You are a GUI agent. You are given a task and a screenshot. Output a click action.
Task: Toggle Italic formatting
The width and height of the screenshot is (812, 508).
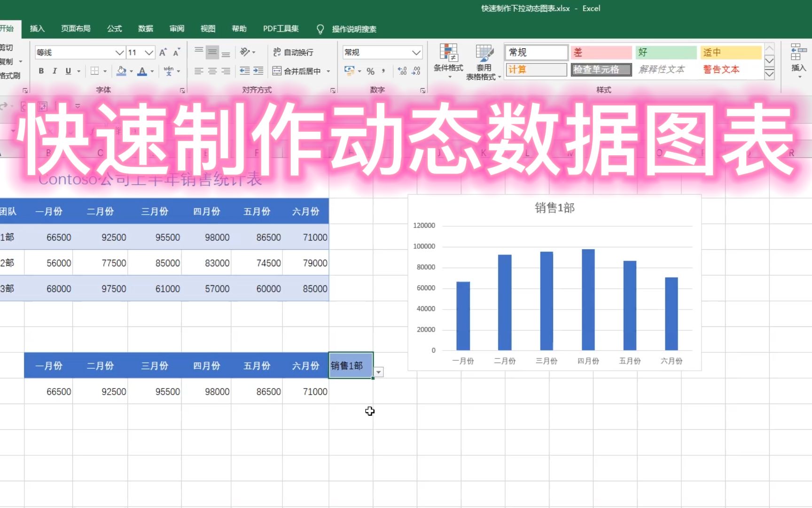[x=55, y=71]
